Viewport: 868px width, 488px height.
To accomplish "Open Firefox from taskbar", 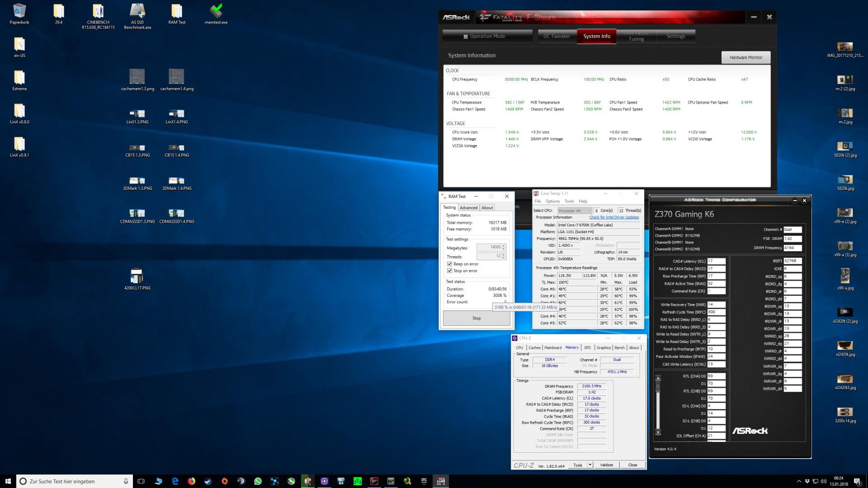I will click(x=192, y=481).
